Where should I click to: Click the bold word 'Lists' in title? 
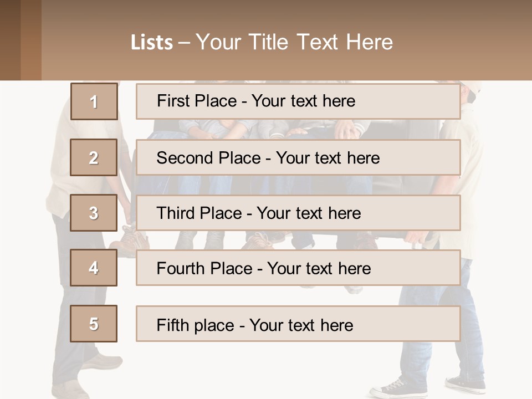(x=152, y=43)
